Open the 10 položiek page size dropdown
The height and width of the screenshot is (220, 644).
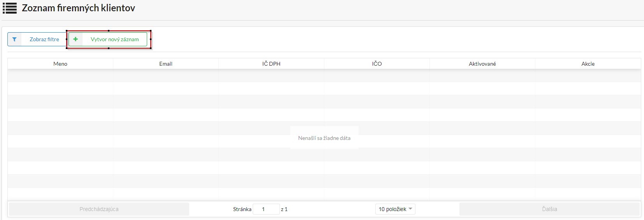[392, 209]
